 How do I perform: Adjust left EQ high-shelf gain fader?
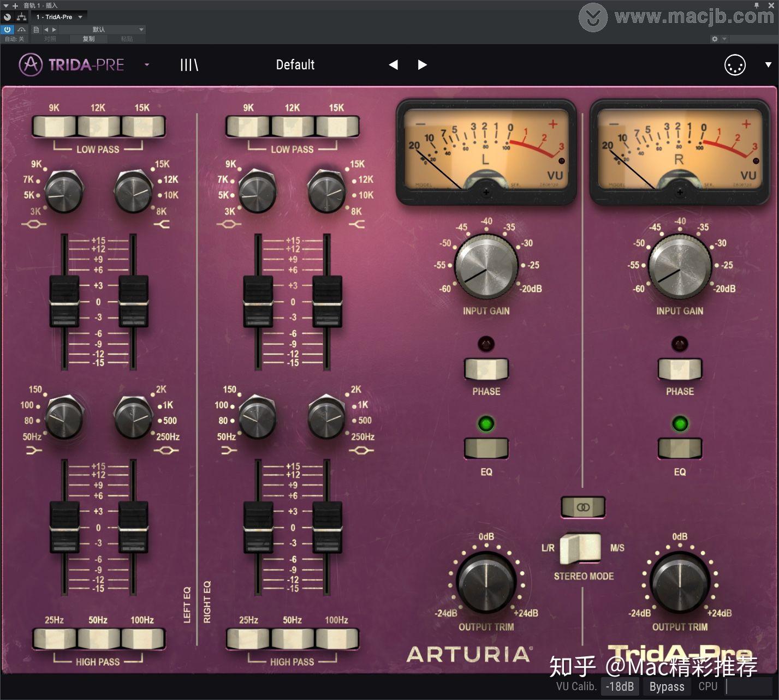pos(134,302)
